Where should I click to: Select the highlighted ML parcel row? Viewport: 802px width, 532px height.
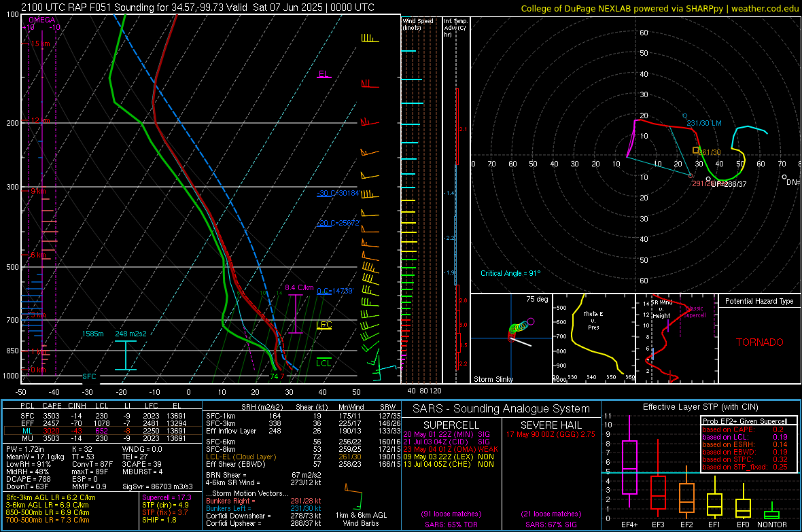[102, 431]
